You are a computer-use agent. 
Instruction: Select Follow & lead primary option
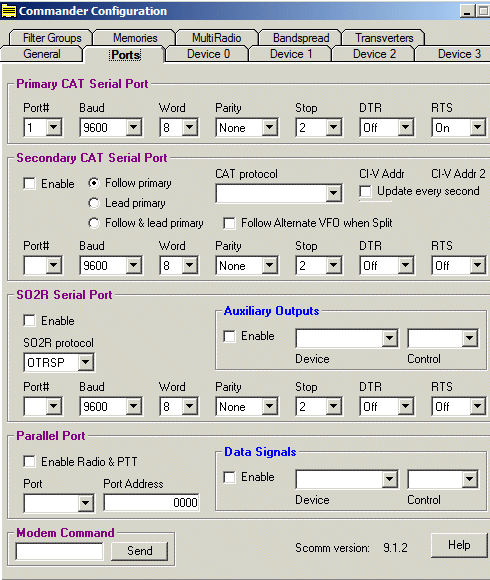pos(94,223)
